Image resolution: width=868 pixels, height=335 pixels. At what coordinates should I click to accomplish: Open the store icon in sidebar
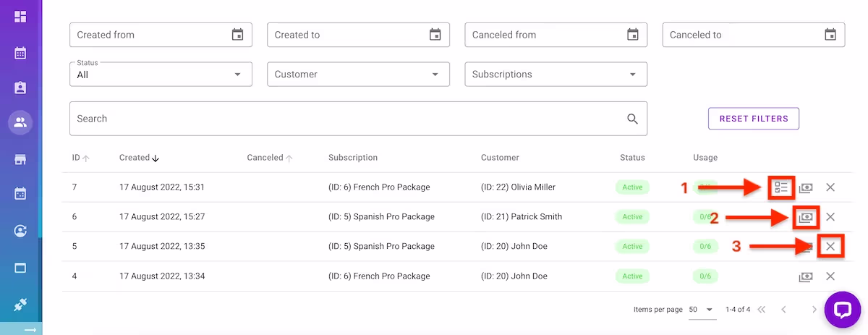pos(20,159)
